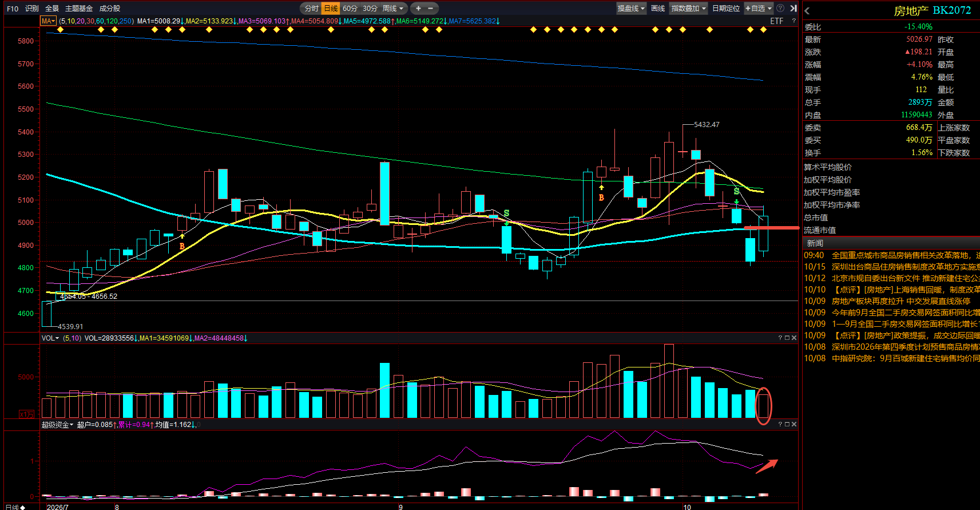Open the +自选 dropdown

[x=759, y=8]
